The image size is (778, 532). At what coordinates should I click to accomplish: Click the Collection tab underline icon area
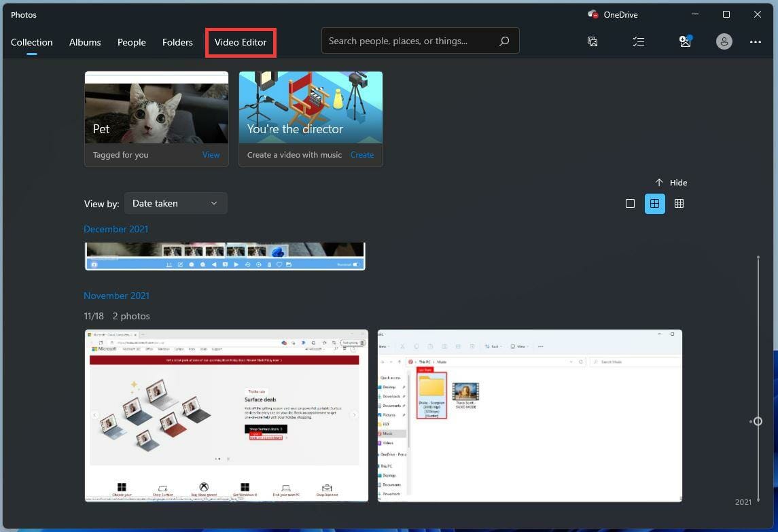point(30,53)
